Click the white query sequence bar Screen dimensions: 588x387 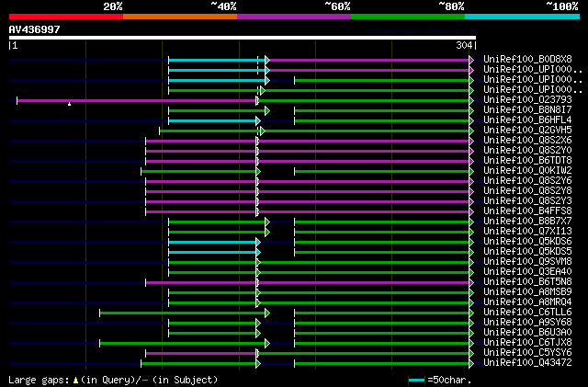[x=243, y=38]
